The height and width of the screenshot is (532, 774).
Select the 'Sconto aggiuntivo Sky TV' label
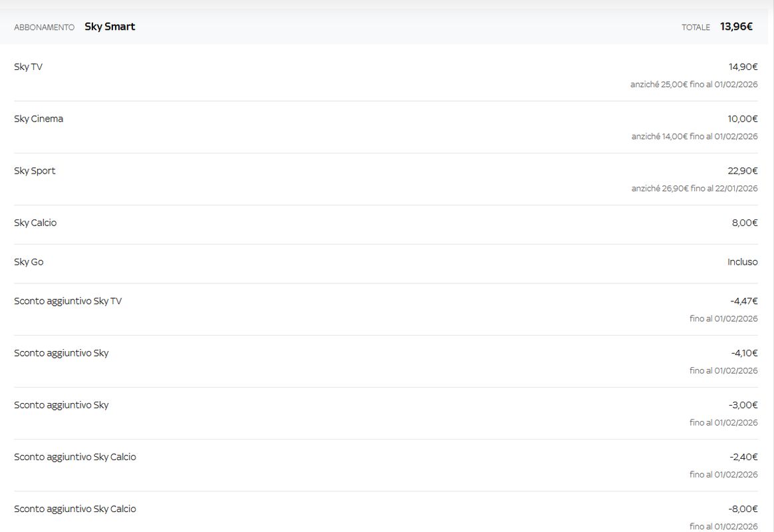pos(68,301)
